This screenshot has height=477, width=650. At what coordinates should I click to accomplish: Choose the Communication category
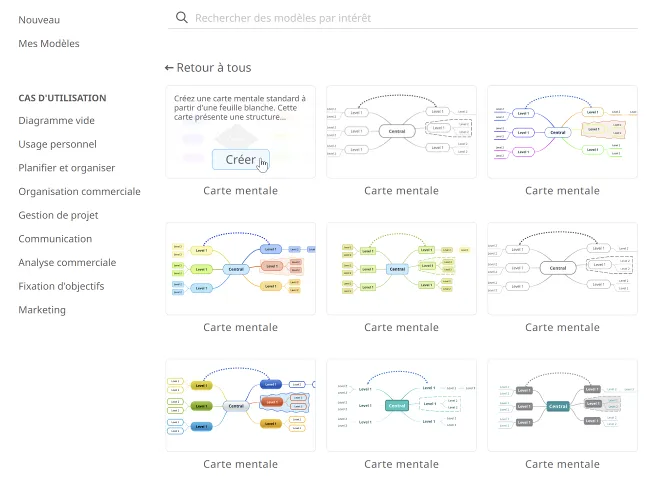[x=55, y=239]
